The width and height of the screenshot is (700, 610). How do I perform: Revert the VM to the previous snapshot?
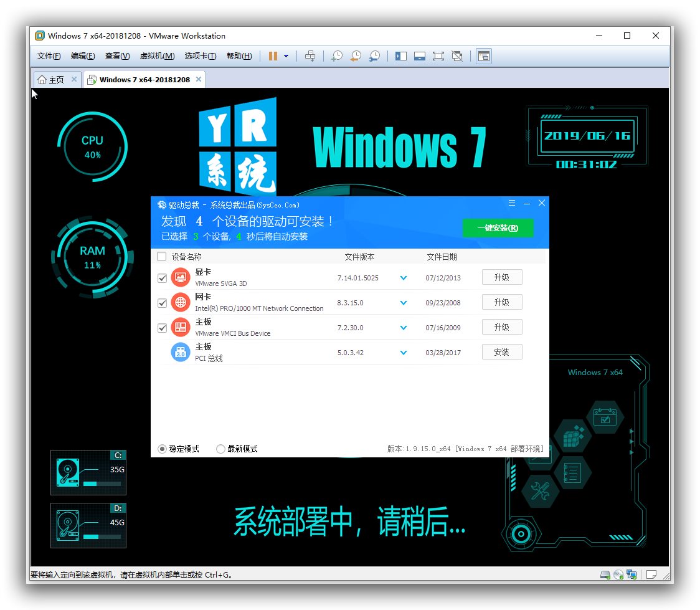(356, 56)
